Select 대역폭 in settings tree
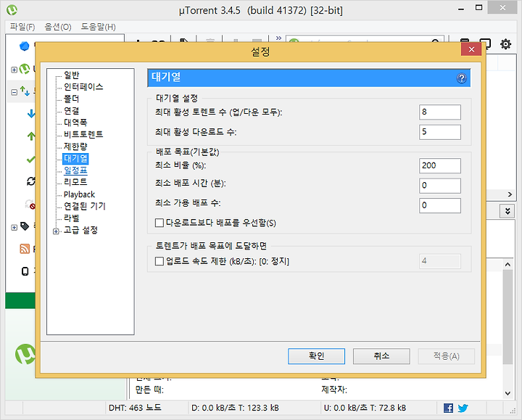 [x=75, y=123]
